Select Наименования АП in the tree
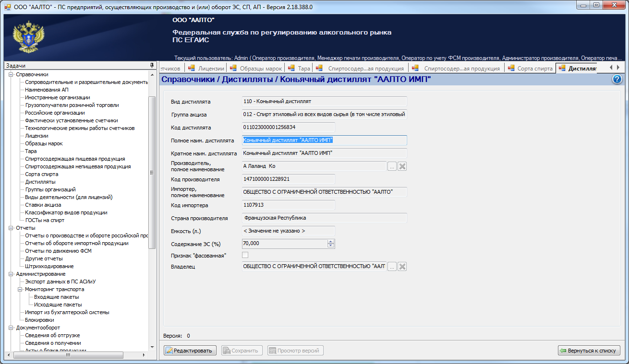Screen dimensions: 629x364 pyautogui.click(x=46, y=90)
